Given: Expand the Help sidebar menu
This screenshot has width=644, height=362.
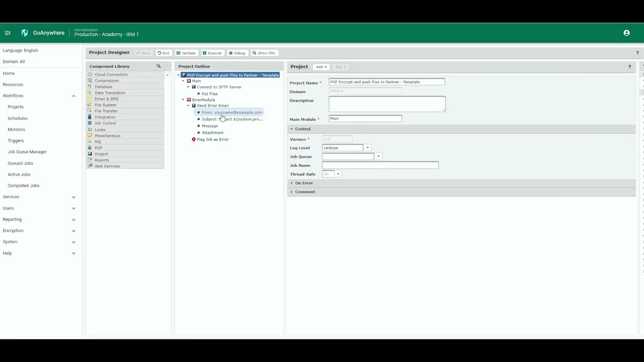Looking at the screenshot, I should pyautogui.click(x=73, y=253).
